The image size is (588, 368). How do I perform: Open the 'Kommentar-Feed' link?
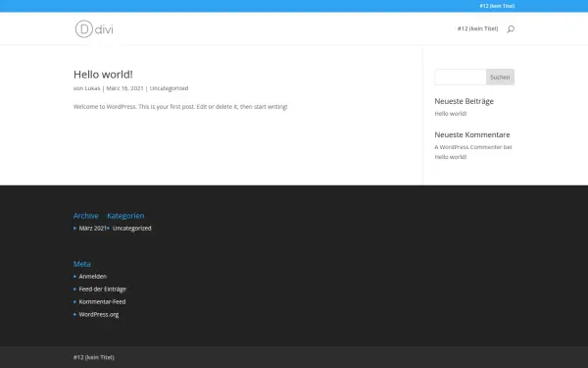pos(102,302)
